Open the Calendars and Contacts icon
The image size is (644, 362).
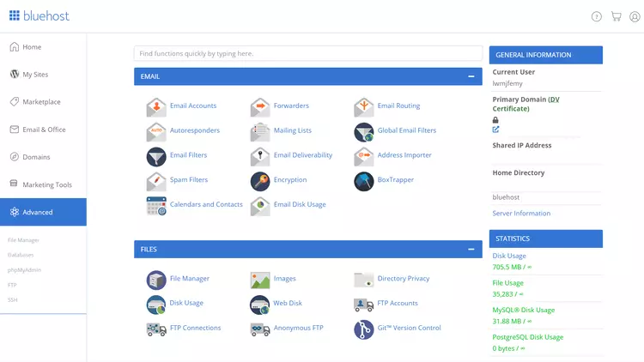pyautogui.click(x=156, y=206)
